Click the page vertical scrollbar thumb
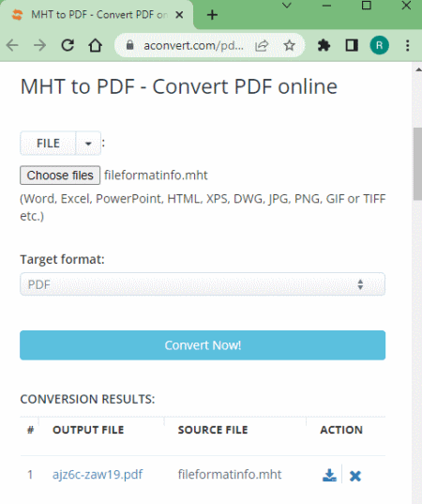Viewport: 422px width, 504px height. coord(417,164)
